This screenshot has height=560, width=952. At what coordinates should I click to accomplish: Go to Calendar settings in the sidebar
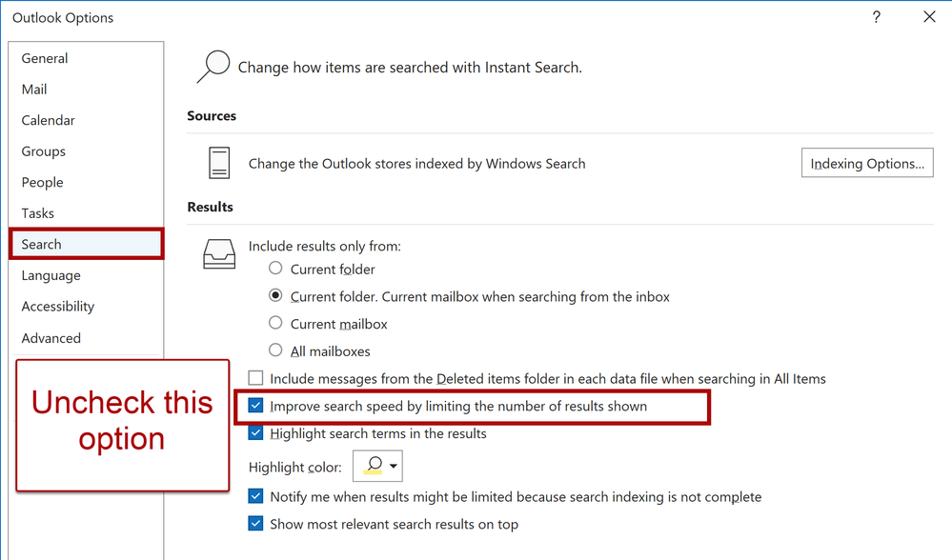[48, 120]
